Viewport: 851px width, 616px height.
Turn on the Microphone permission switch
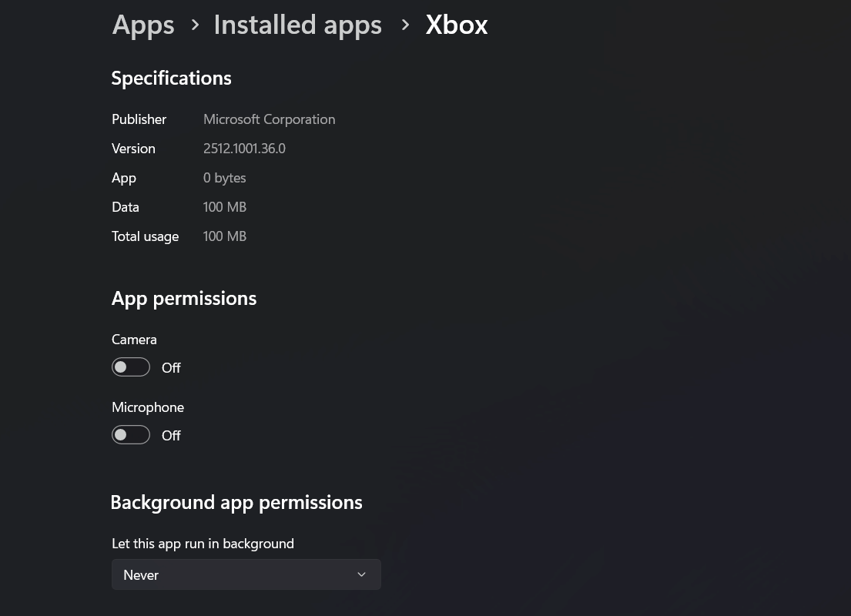point(131,435)
